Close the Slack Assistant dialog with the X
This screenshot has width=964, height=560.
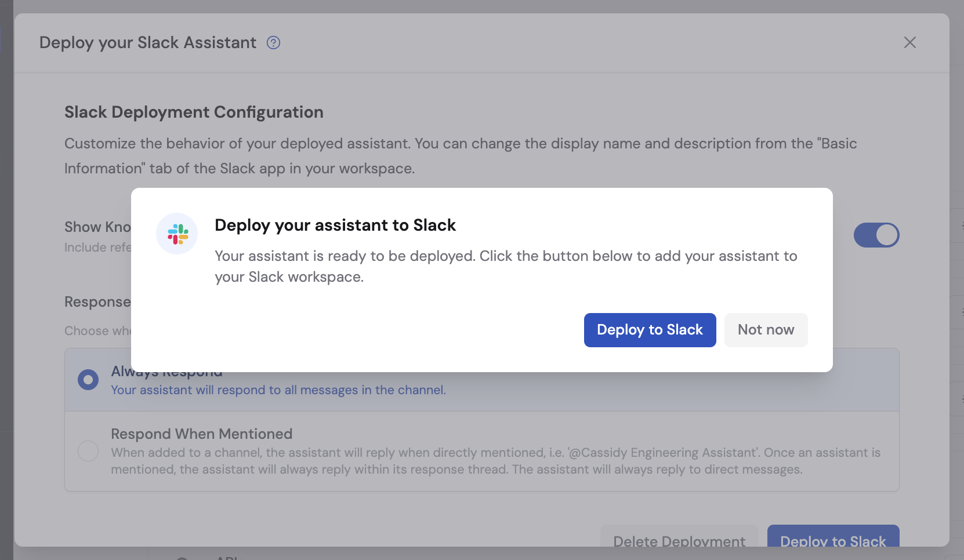click(x=910, y=42)
